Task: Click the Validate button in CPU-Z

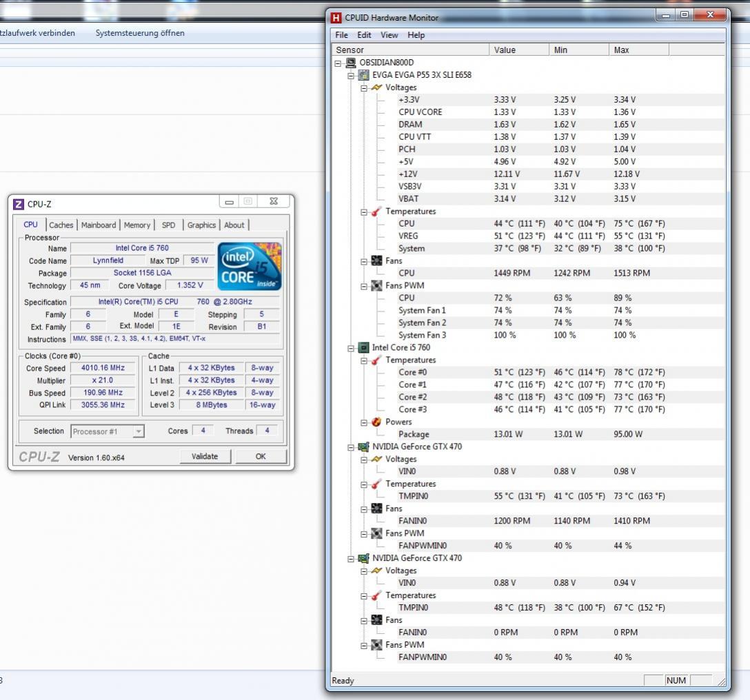Action: pos(205,456)
